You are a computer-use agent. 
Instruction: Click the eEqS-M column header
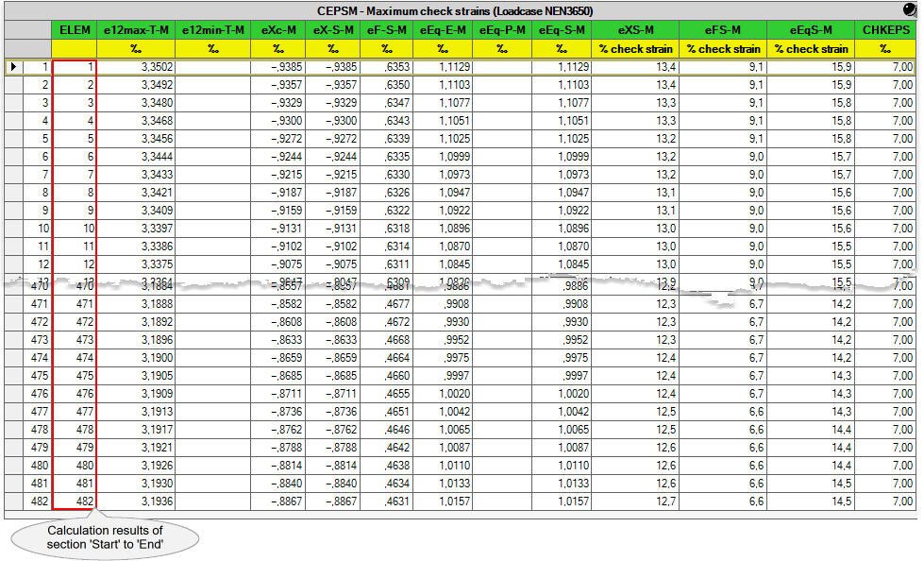[x=811, y=30]
